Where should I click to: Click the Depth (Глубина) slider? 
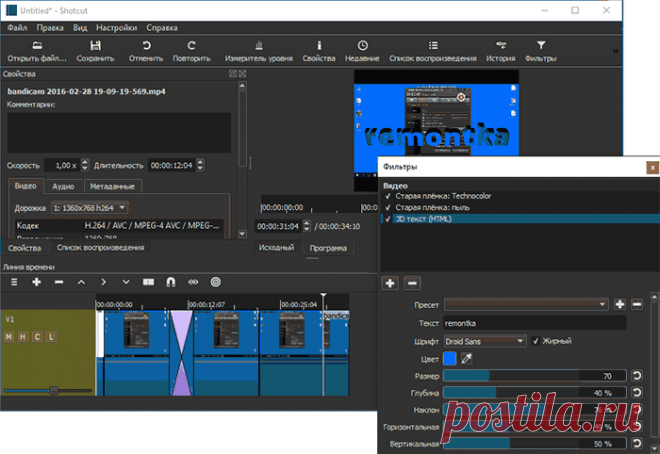click(535, 393)
